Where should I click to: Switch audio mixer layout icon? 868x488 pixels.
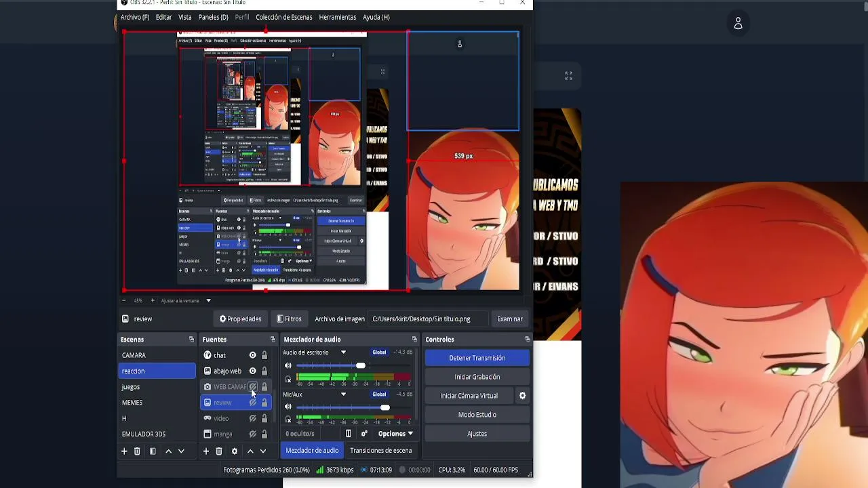point(349,434)
